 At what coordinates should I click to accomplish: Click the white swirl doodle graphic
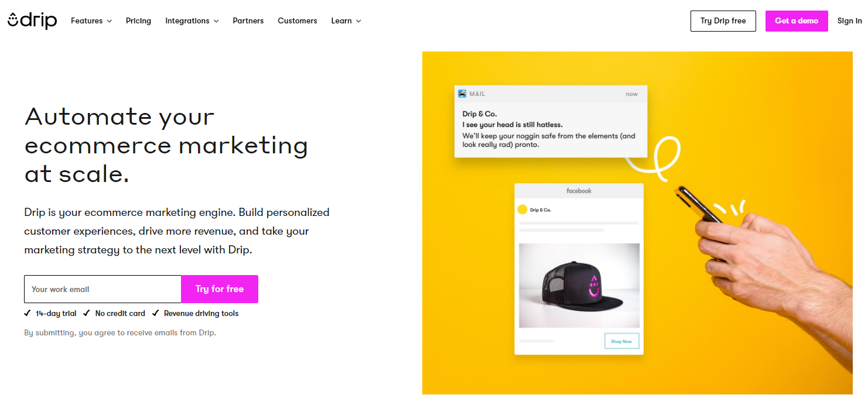pyautogui.click(x=656, y=159)
